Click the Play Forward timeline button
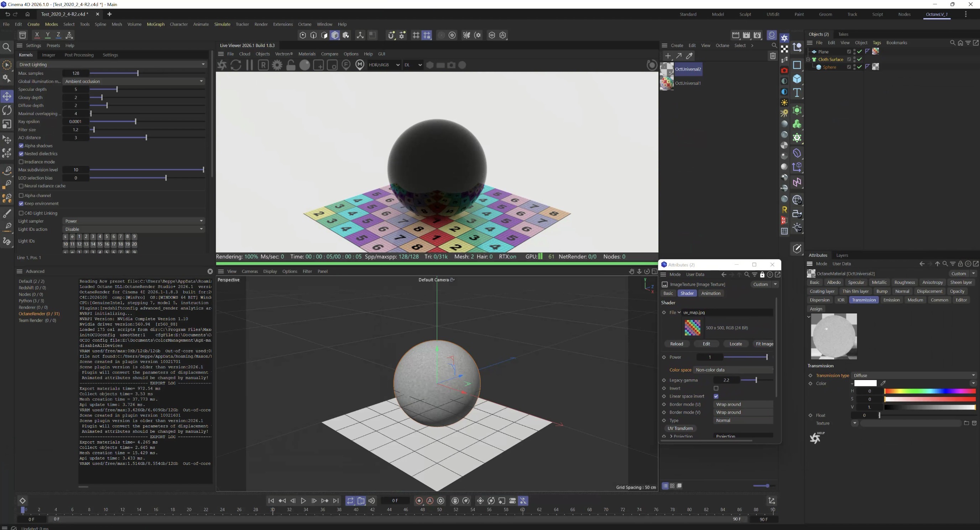This screenshot has height=530, width=980. pyautogui.click(x=303, y=501)
